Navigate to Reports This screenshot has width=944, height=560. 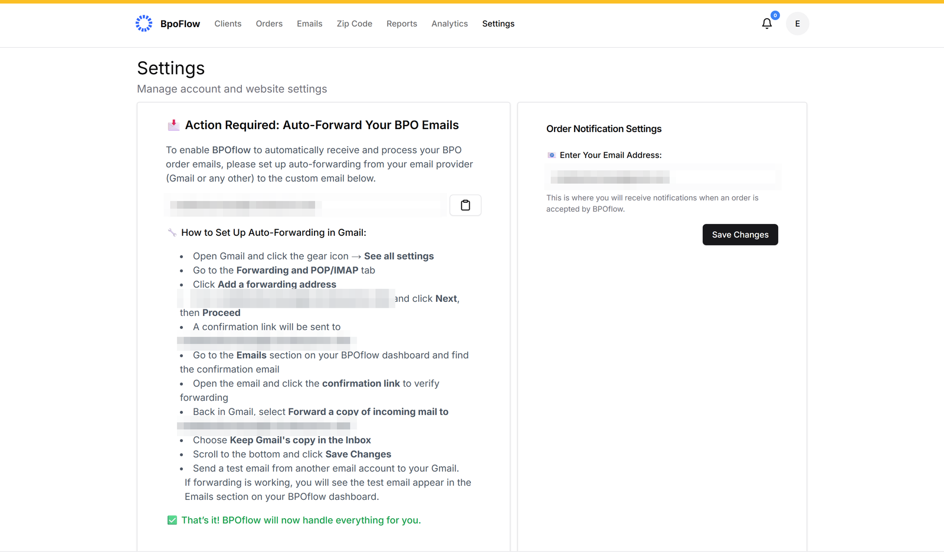pos(402,24)
